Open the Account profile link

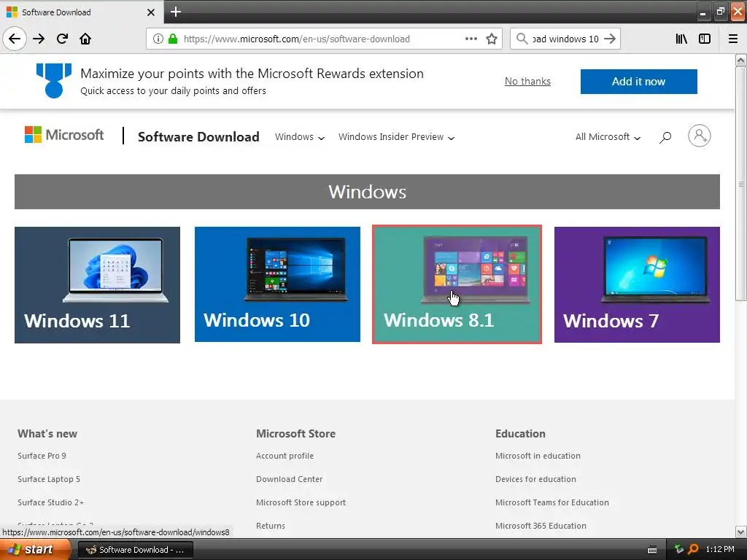[285, 456]
